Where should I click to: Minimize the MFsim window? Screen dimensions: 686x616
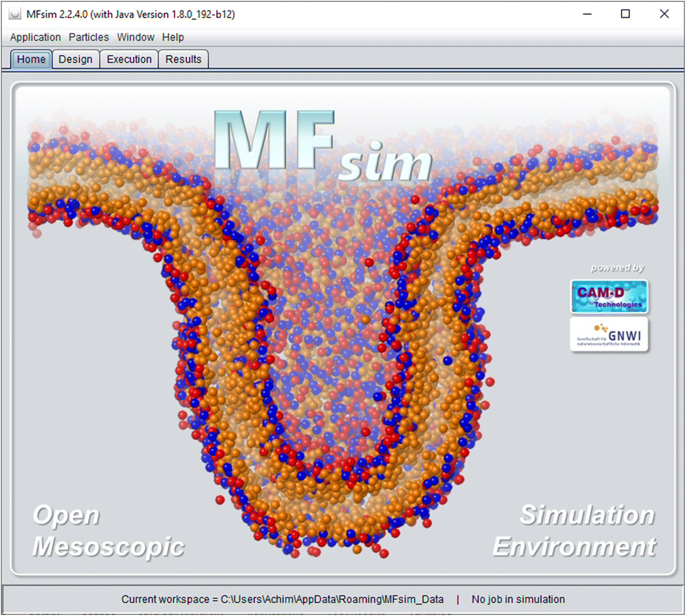point(588,14)
